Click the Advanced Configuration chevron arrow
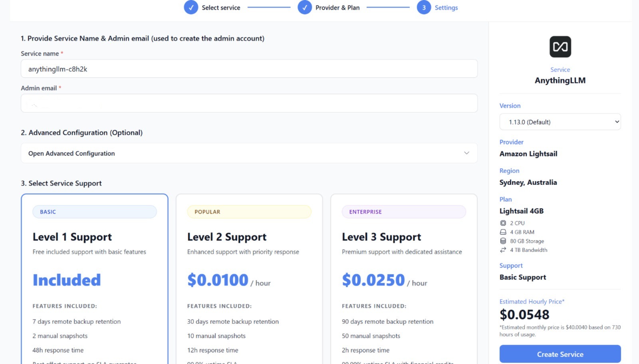This screenshot has width=639, height=364. tap(466, 153)
